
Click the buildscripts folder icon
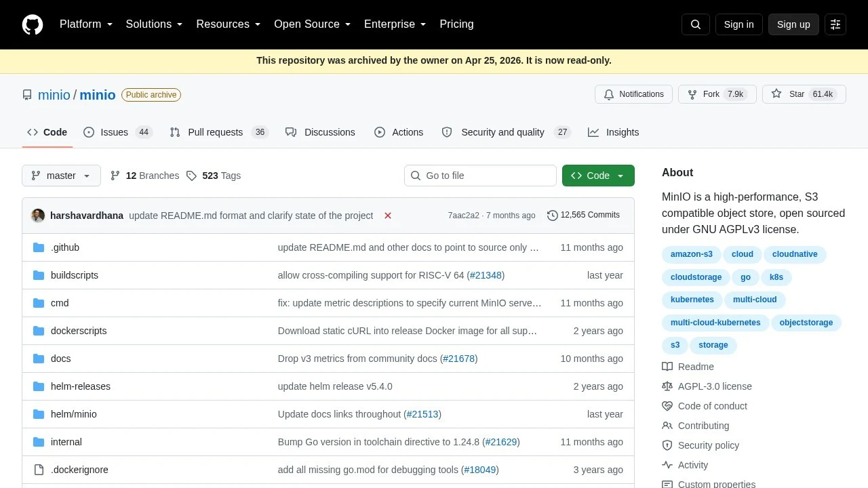39,275
